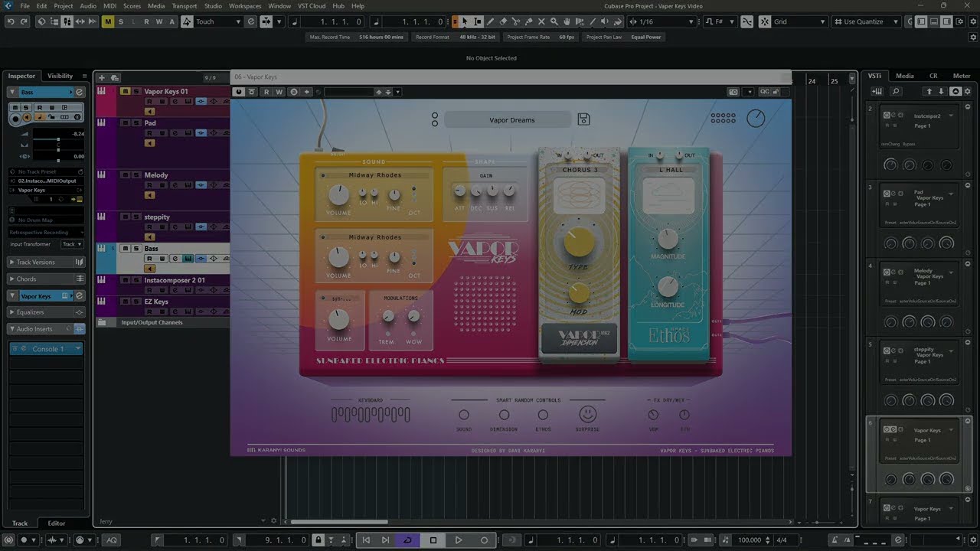Mute the Vapor Keys 01 track
980x551 pixels.
point(126,91)
